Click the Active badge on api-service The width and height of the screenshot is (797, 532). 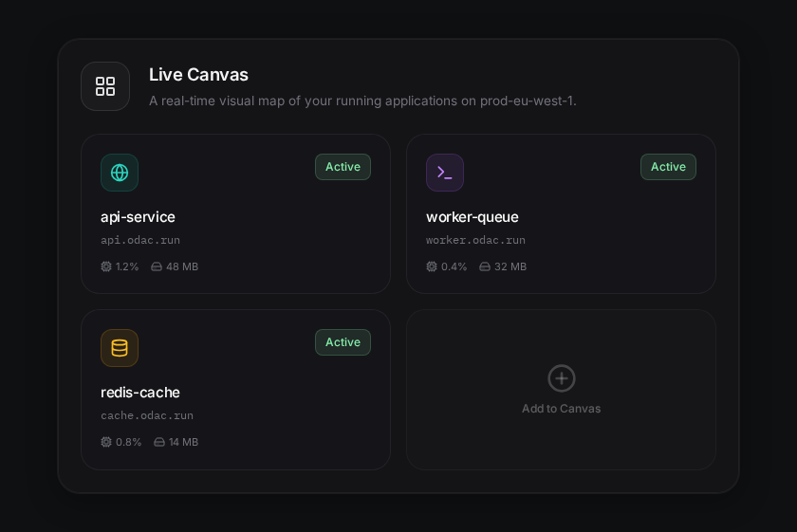pos(343,167)
